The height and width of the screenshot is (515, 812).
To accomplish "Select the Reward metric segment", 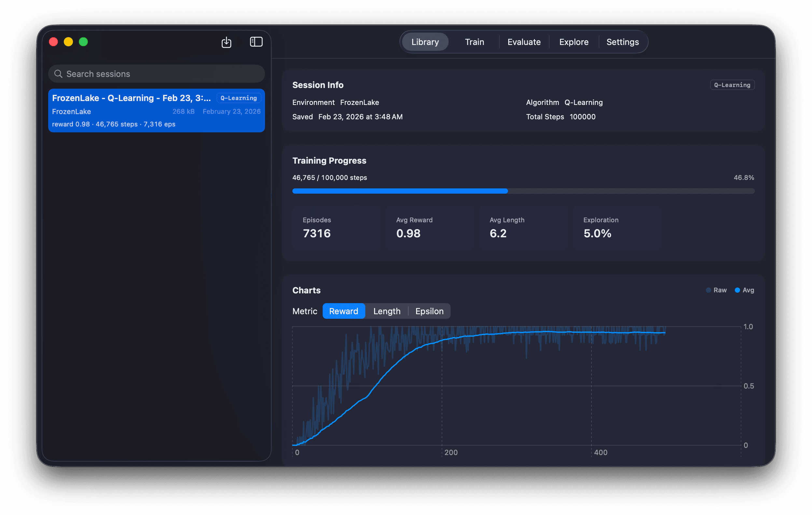I will click(x=343, y=311).
